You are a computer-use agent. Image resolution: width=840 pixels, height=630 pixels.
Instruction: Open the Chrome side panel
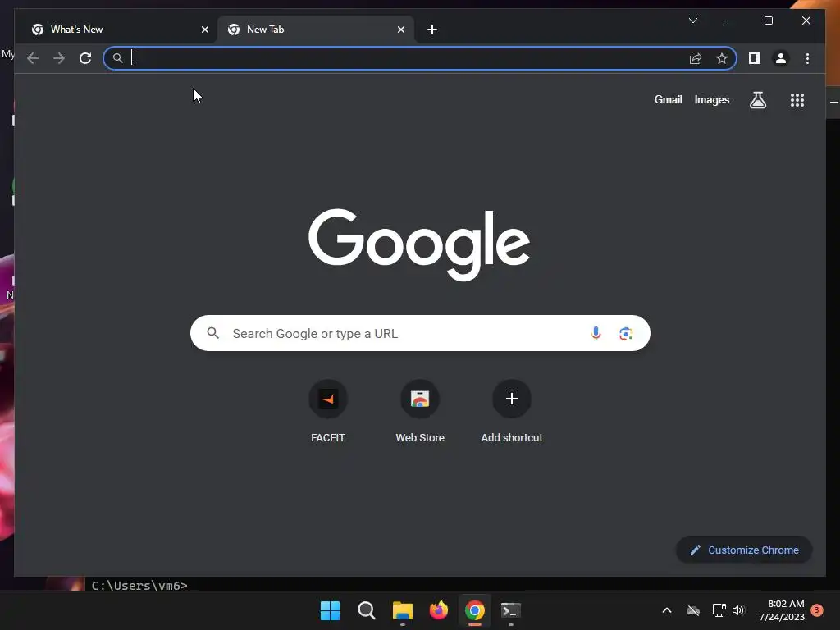tap(755, 58)
